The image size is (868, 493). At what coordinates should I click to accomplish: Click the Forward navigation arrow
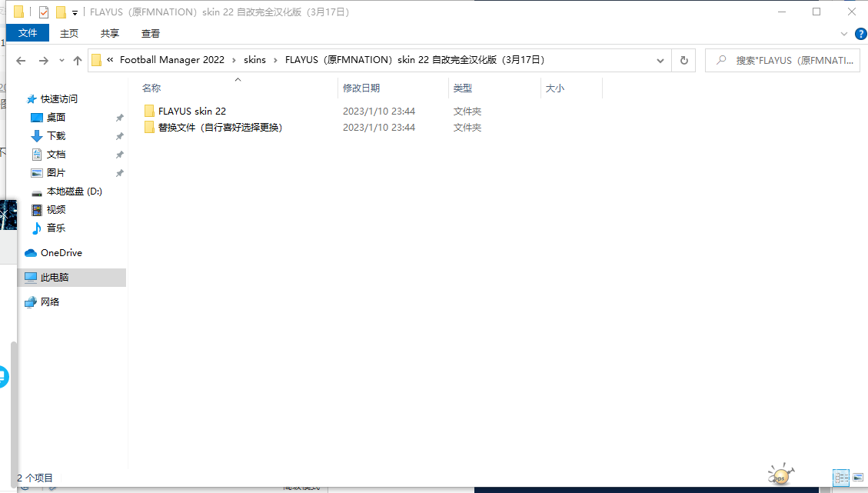click(x=44, y=61)
